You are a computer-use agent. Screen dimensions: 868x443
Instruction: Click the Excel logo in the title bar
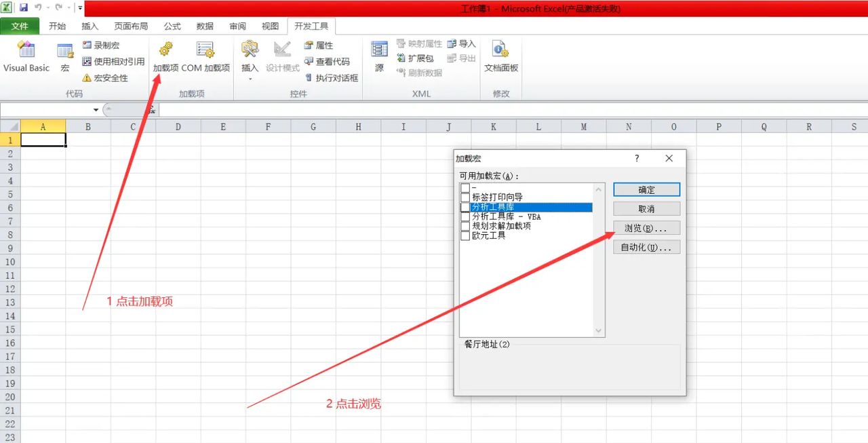pos(7,8)
